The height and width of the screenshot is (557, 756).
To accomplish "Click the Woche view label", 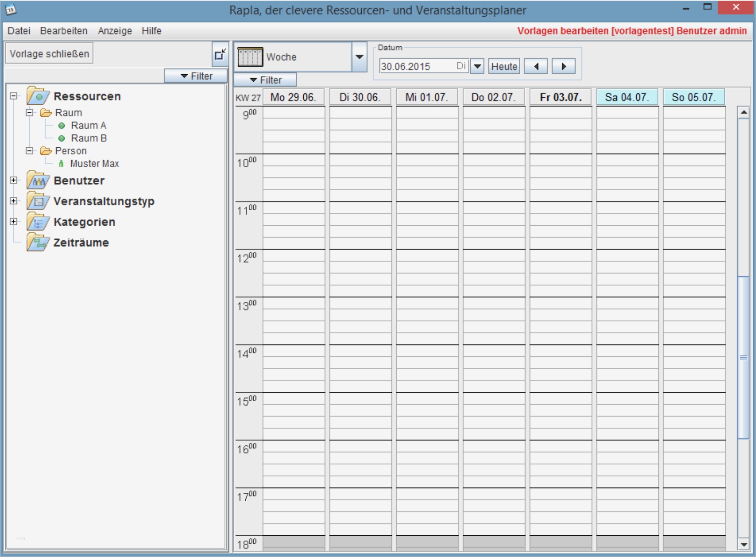I will [282, 57].
